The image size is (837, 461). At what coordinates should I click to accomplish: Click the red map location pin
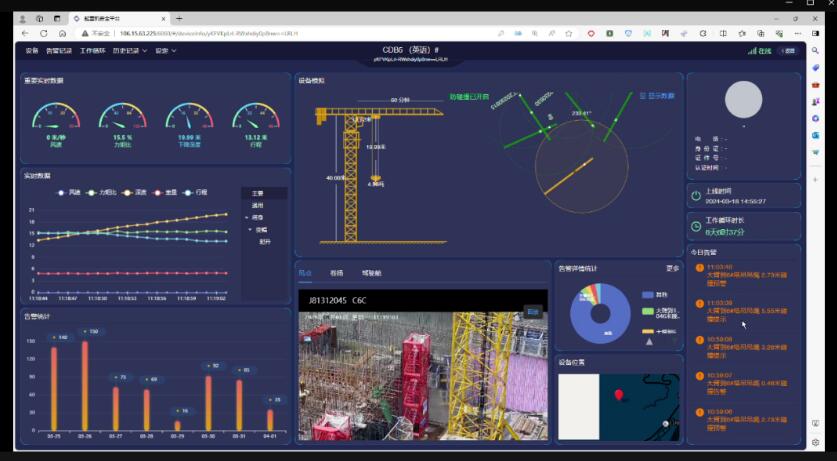618,395
